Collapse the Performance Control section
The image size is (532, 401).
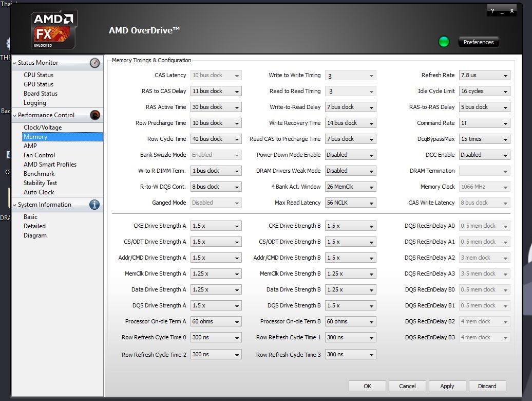(x=14, y=116)
